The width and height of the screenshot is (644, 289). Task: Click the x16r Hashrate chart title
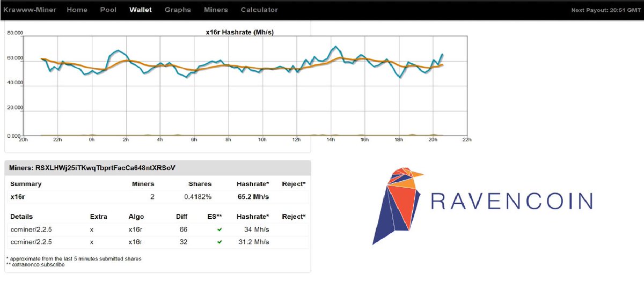(240, 32)
